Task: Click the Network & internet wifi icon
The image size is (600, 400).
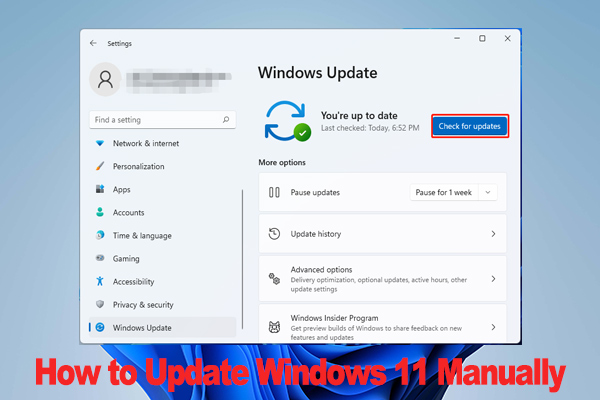Action: click(100, 143)
